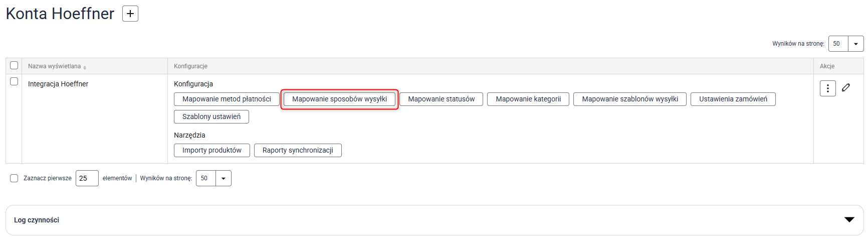Expand the Log czynności panel
Screen dimensions: 868x241
pos(849,220)
